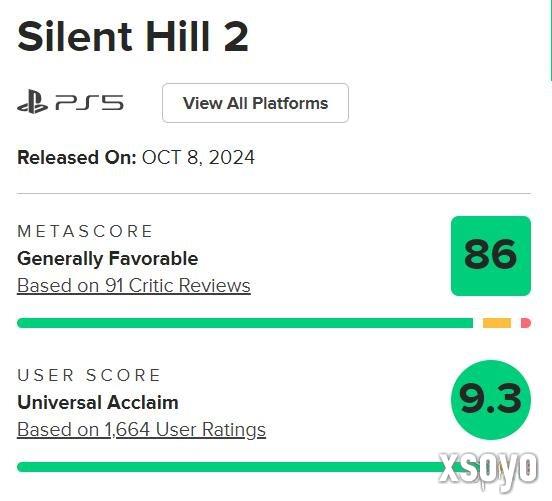Click the Generally Favorable label
This screenshot has width=552, height=501.
[x=107, y=259]
